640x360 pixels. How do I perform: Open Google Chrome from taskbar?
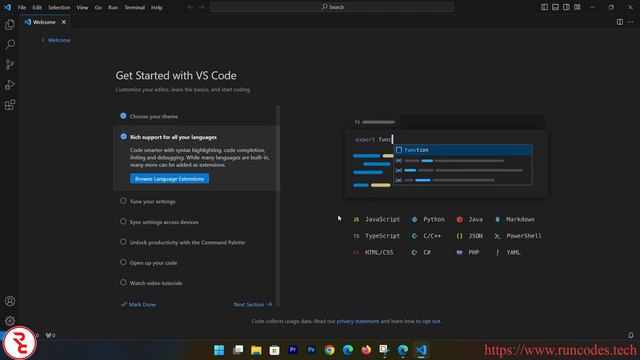click(329, 350)
